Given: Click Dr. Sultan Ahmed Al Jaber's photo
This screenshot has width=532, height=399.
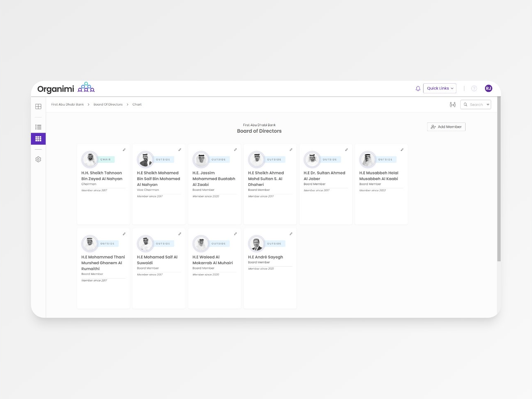Looking at the screenshot, I should point(312,159).
